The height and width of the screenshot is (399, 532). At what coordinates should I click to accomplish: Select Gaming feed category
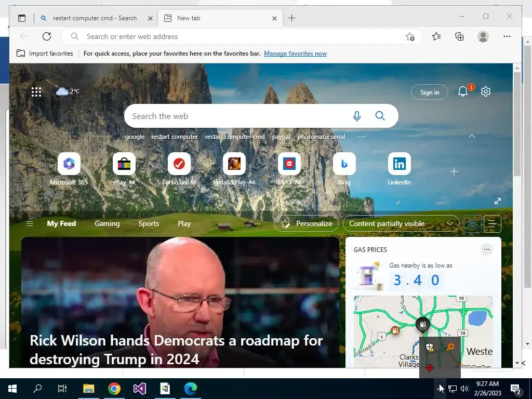coord(107,223)
